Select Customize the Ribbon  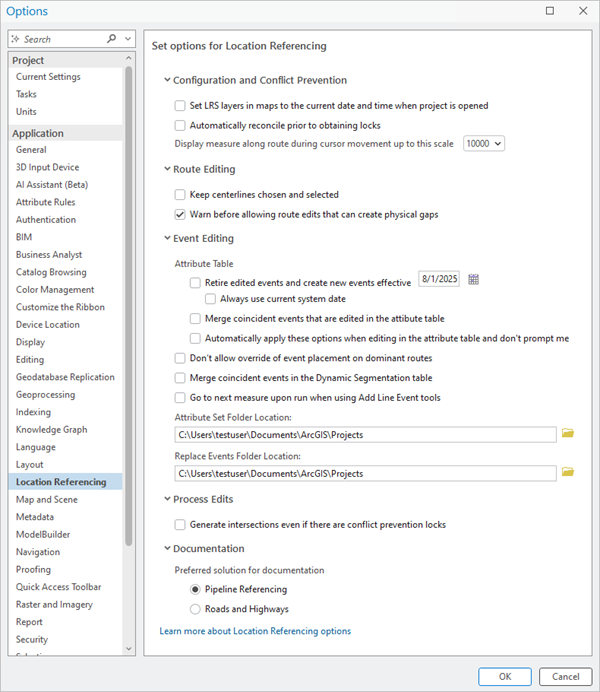60,307
